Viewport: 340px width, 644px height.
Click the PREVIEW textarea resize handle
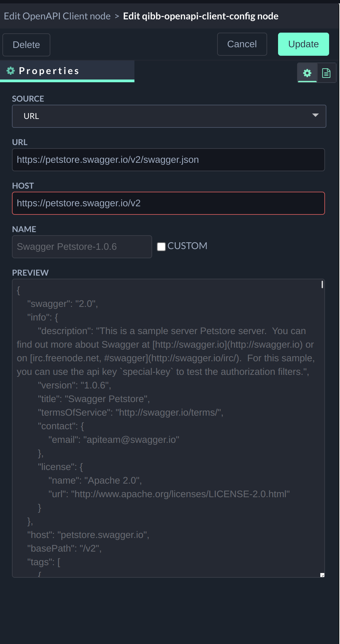point(322,575)
